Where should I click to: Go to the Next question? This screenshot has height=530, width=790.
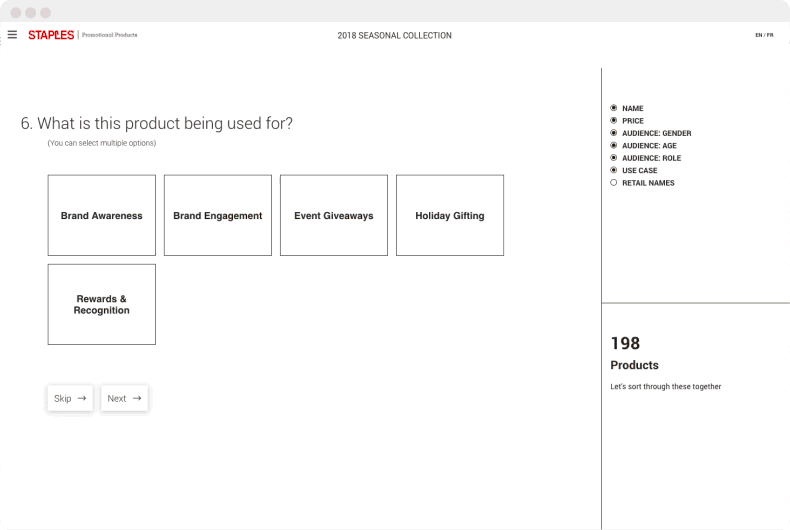[x=124, y=398]
